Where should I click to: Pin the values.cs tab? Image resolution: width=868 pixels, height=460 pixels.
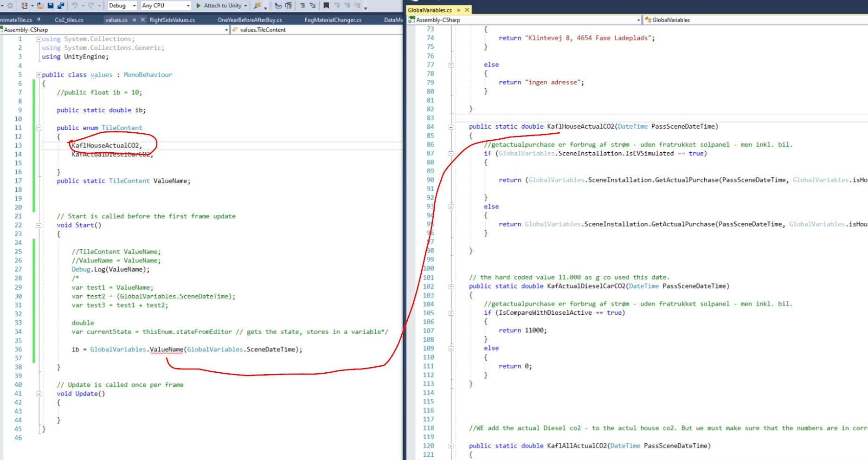(x=134, y=19)
